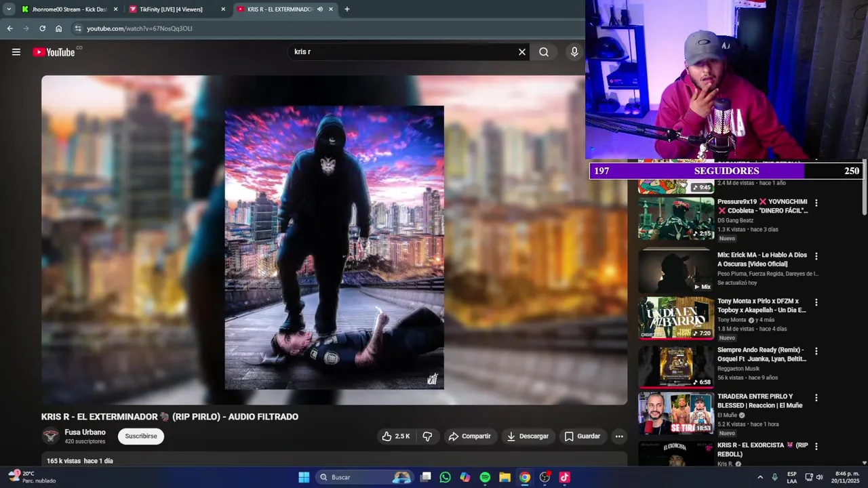This screenshot has width=868, height=488.
Task: Open File Explorer from the taskbar
Action: pyautogui.click(x=505, y=477)
